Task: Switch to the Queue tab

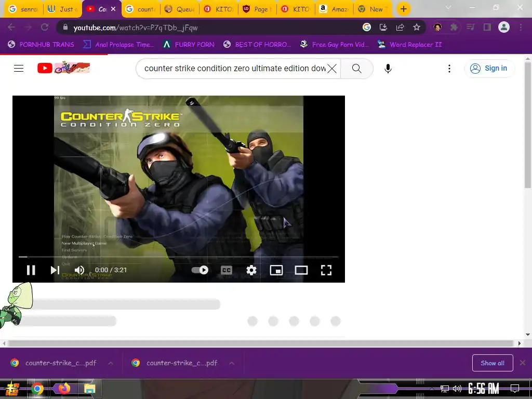Action: pyautogui.click(x=179, y=9)
